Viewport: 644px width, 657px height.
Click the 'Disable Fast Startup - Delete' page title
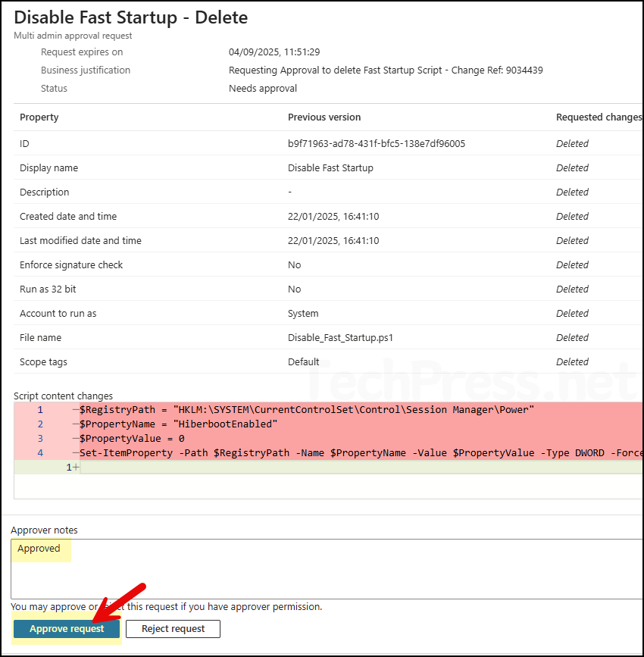(131, 17)
